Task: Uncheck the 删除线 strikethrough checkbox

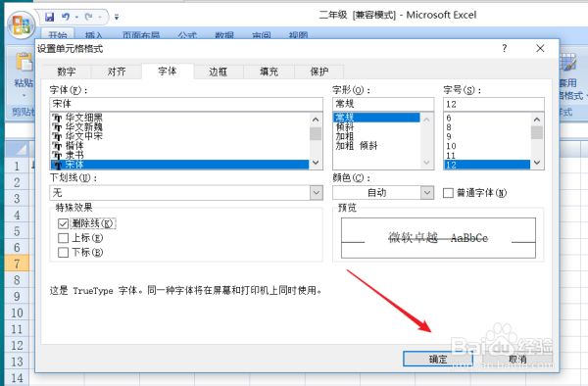Action: tap(63, 223)
